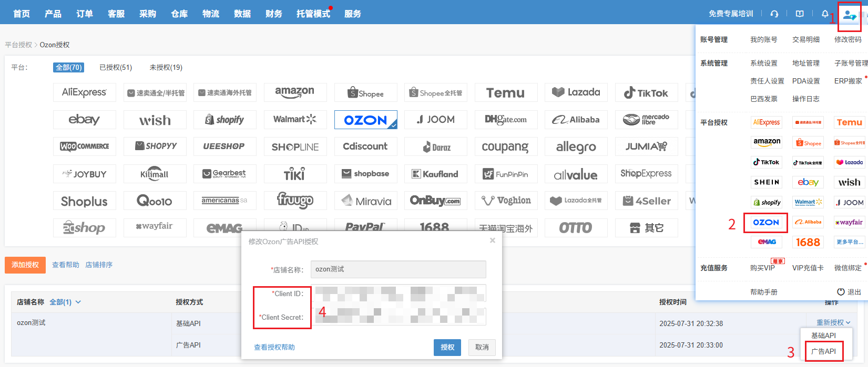Choose the Fruugo platform logo
Screen dimensions: 868x367
coord(295,201)
